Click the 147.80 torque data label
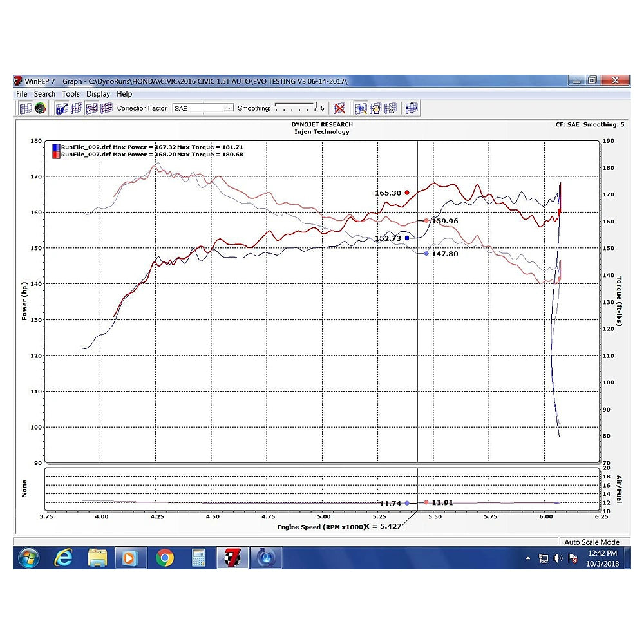This screenshot has width=644, height=644. (x=445, y=254)
